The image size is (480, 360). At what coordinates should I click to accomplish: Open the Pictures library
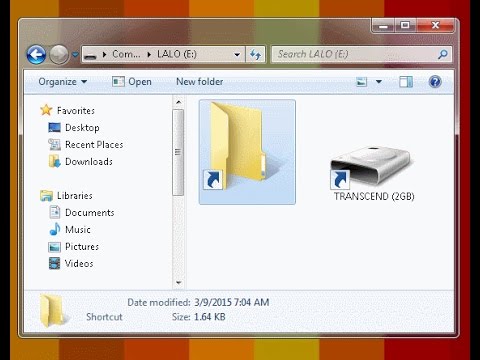tap(82, 247)
